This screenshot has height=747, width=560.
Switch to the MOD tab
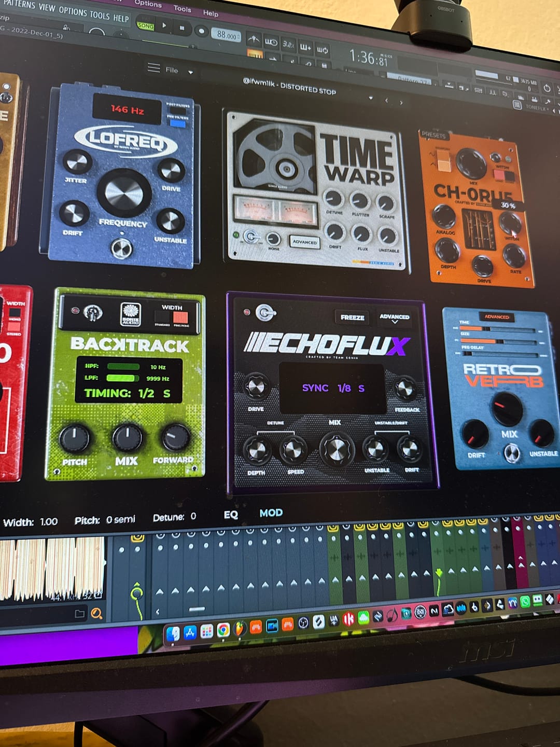coord(271,513)
